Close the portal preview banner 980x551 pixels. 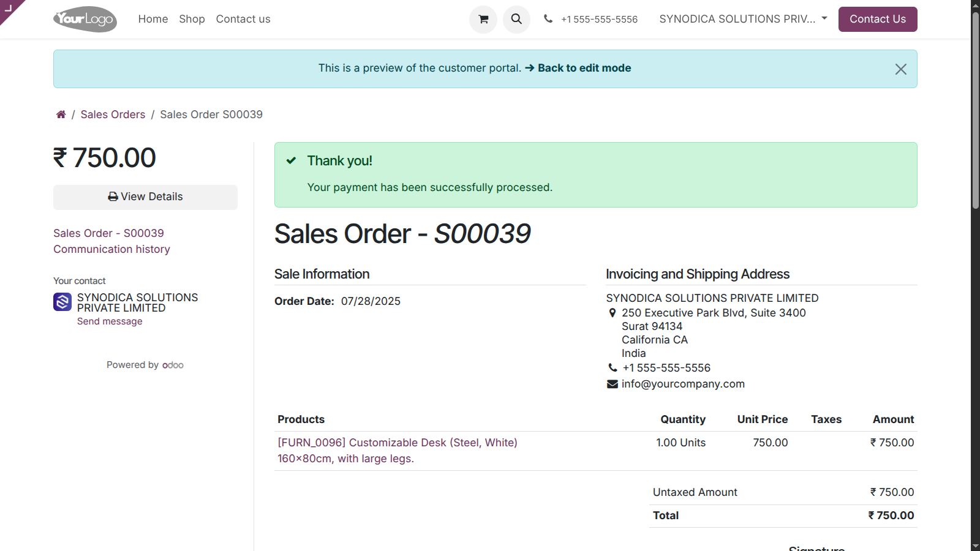click(x=900, y=69)
